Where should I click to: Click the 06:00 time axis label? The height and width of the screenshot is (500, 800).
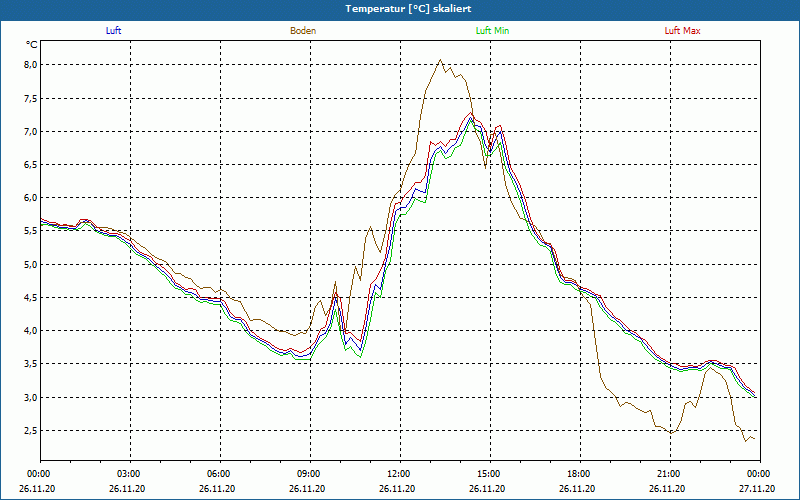click(218, 474)
